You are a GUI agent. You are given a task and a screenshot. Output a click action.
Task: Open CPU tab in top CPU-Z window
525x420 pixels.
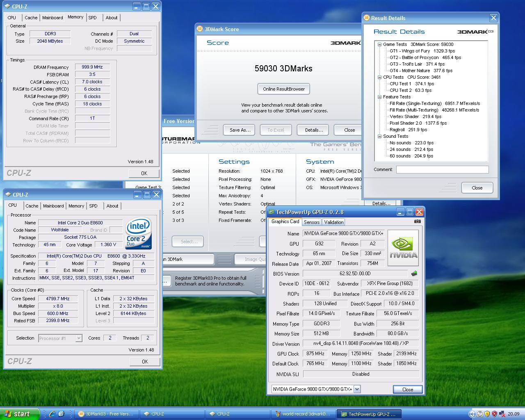pyautogui.click(x=12, y=18)
